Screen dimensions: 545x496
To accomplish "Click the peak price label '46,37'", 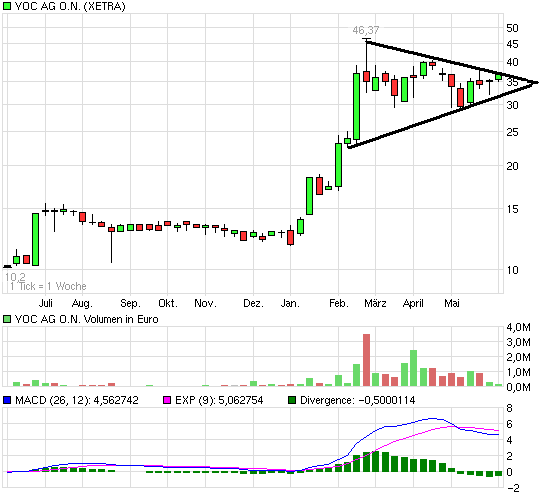I will pos(366,30).
